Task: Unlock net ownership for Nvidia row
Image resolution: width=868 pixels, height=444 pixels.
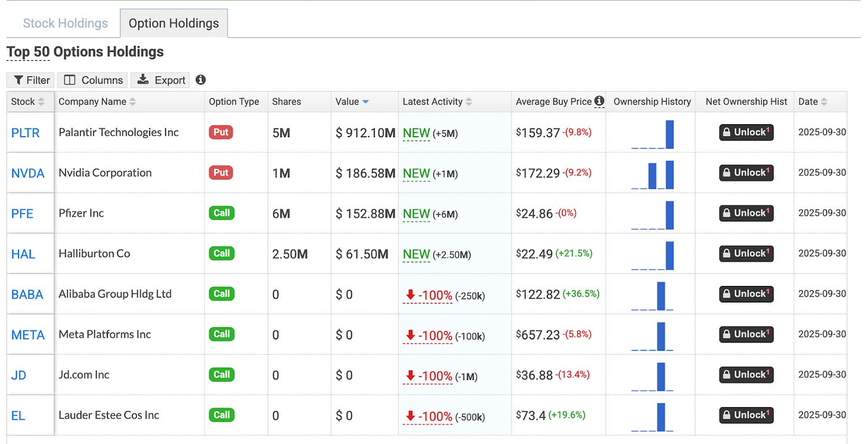Action: click(x=746, y=173)
